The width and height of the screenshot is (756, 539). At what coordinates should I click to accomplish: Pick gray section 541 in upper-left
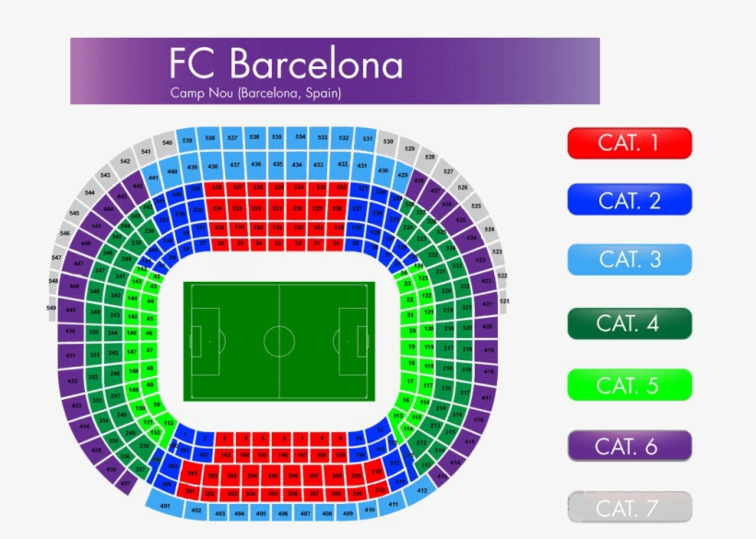coord(146,151)
